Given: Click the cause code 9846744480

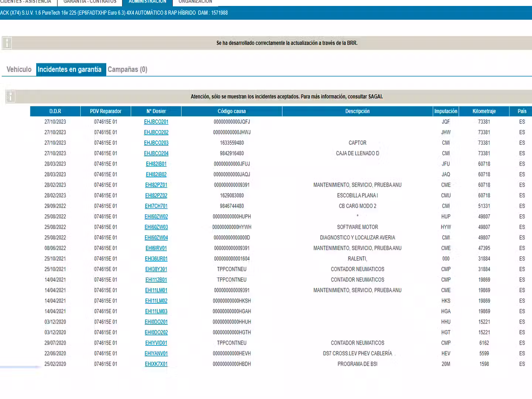Looking at the screenshot, I should click(232, 206).
